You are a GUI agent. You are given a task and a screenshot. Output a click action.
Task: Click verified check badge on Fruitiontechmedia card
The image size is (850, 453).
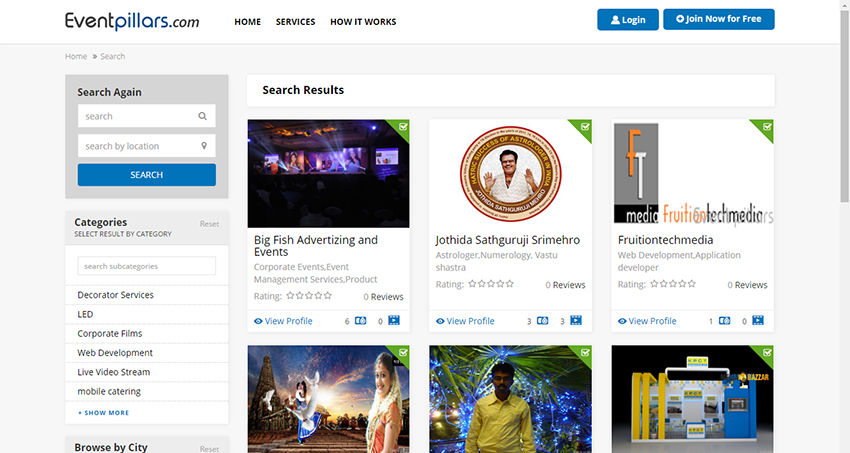click(767, 127)
